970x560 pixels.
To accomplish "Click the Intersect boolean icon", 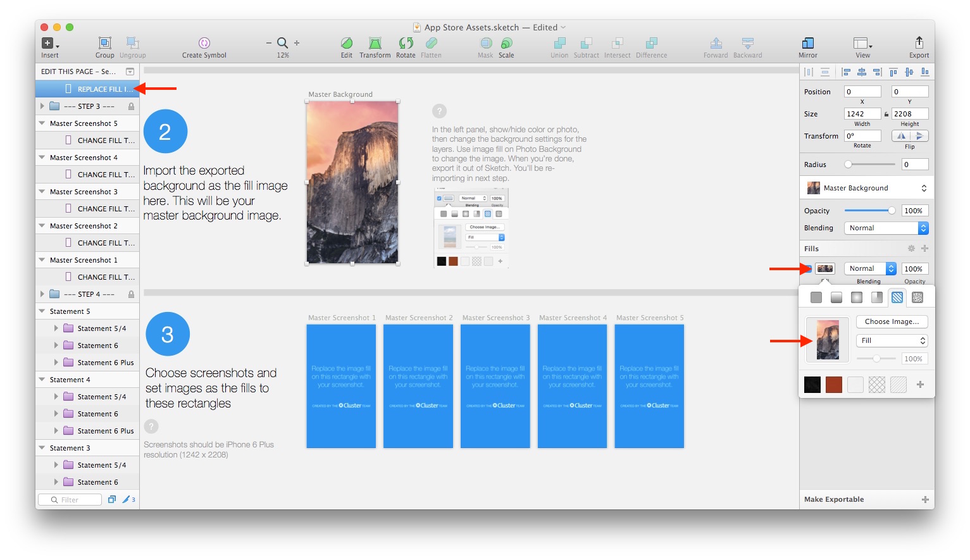I will 617,43.
